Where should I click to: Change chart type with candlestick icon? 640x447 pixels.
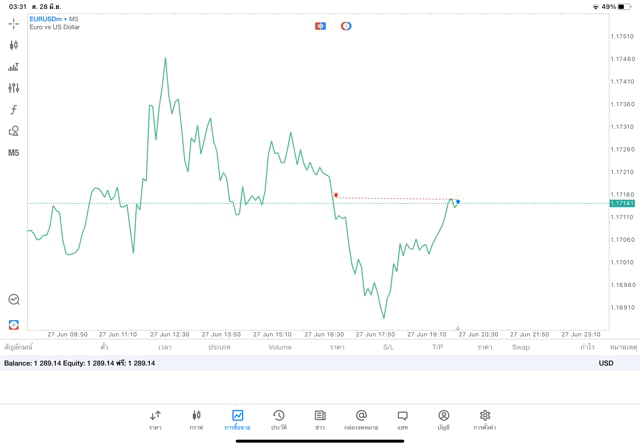click(x=14, y=45)
